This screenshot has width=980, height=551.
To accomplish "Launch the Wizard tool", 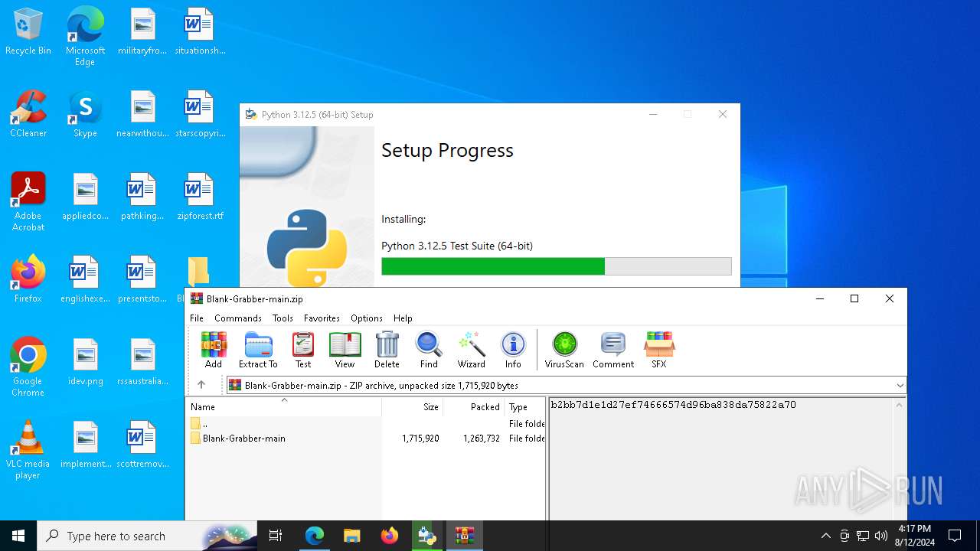I will (x=472, y=350).
